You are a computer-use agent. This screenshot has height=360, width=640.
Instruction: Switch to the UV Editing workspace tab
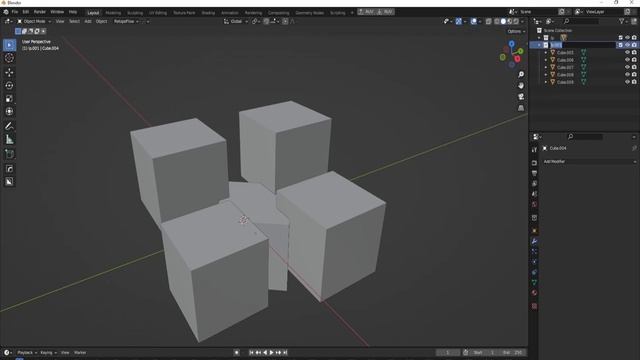[x=158, y=13]
